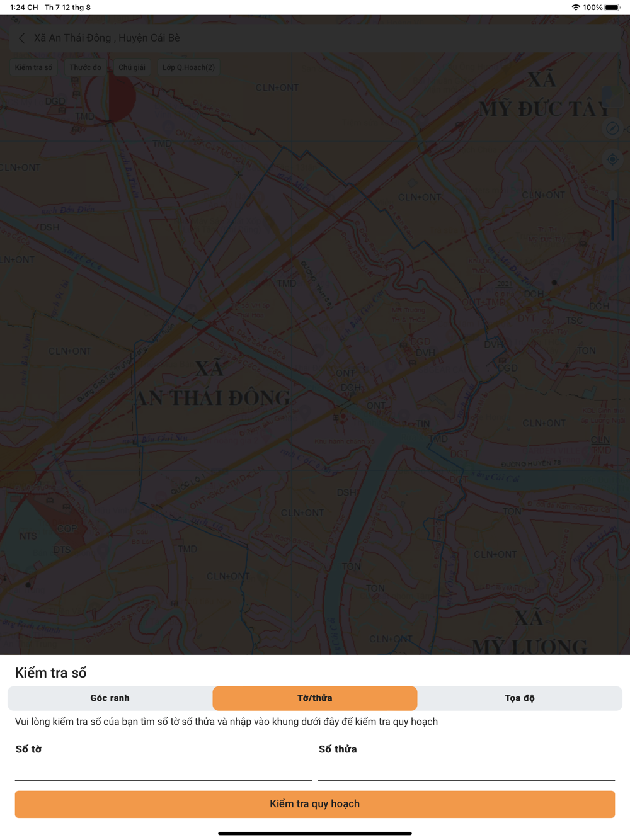The image size is (630, 840).
Task: Open the map type thumbnail button
Action: [x=612, y=96]
